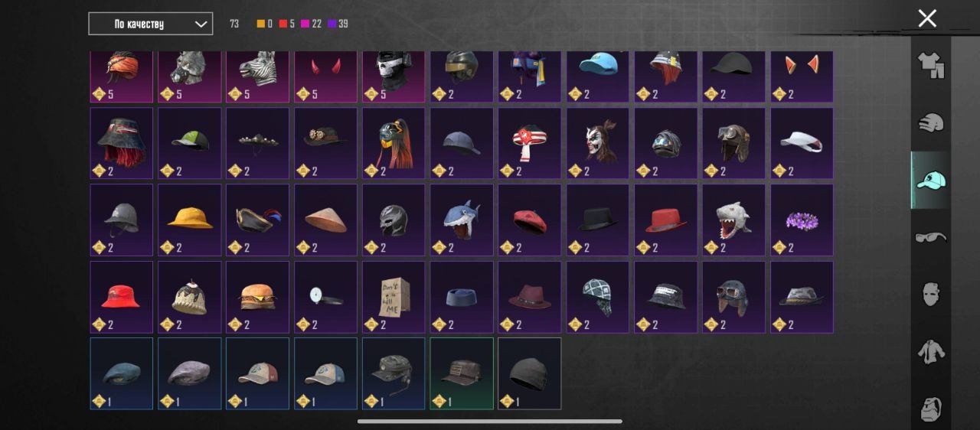This screenshot has height=430, width=980.
Task: Pick the black beanie in last row
Action: click(x=530, y=373)
